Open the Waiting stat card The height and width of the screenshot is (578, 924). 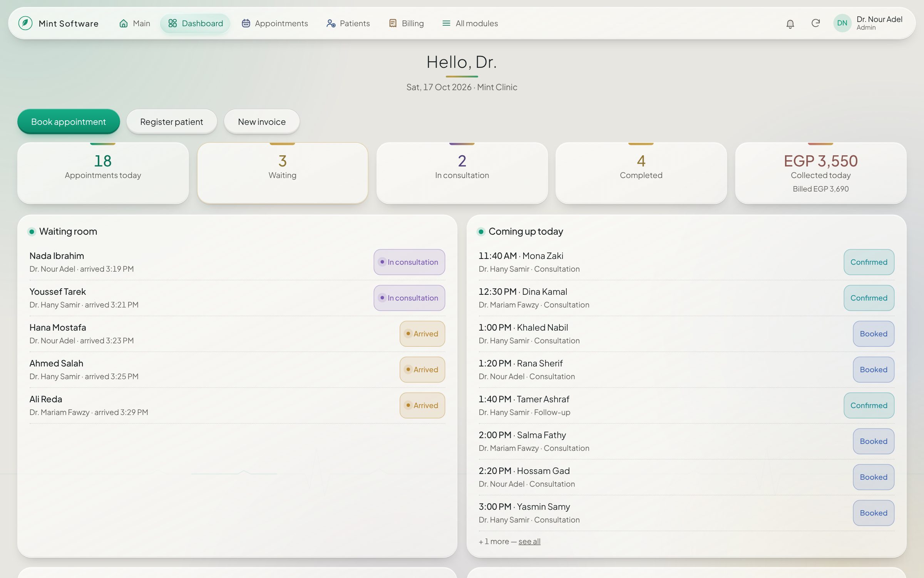point(282,173)
